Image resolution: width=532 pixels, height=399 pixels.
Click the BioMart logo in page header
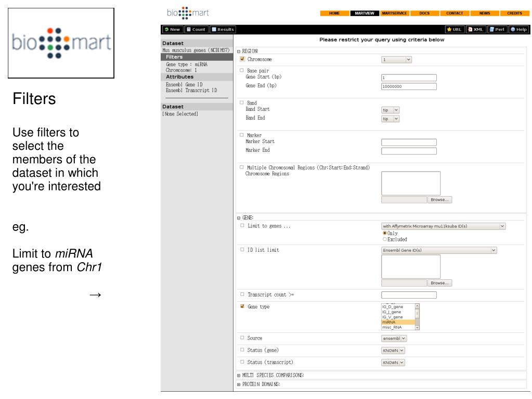click(188, 13)
